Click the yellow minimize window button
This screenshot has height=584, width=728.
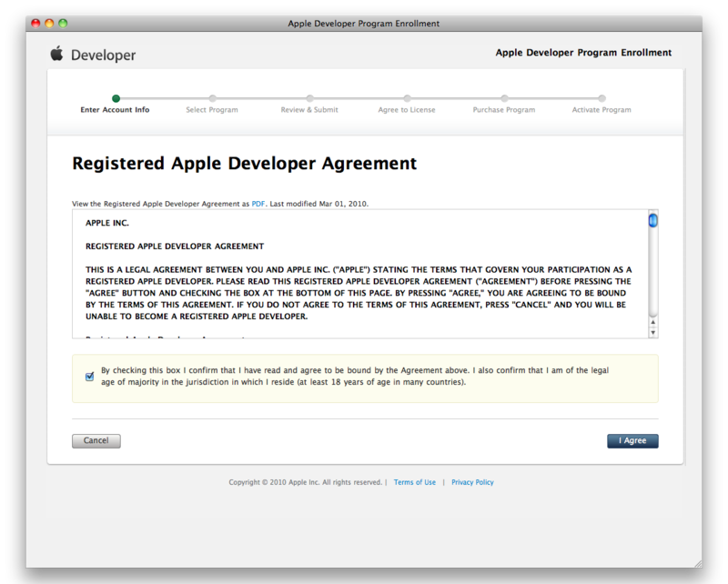click(x=49, y=24)
